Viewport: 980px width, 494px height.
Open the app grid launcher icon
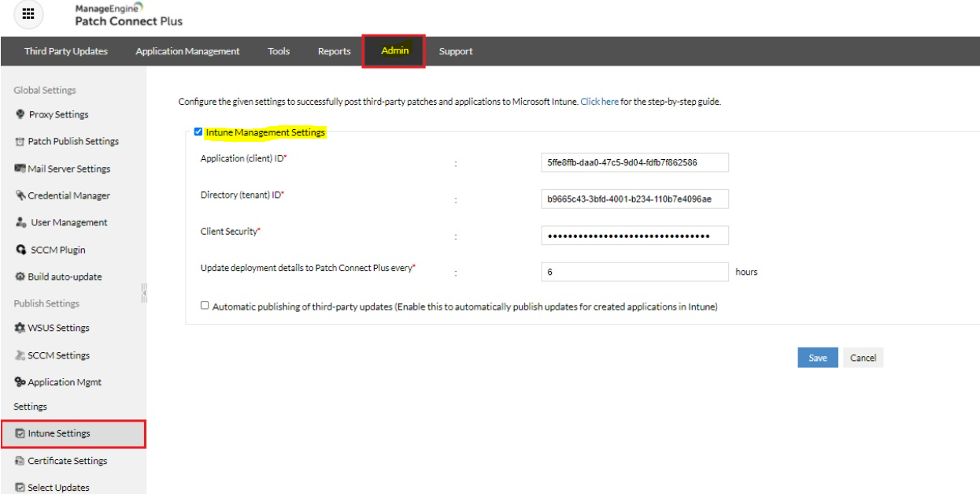coord(28,14)
